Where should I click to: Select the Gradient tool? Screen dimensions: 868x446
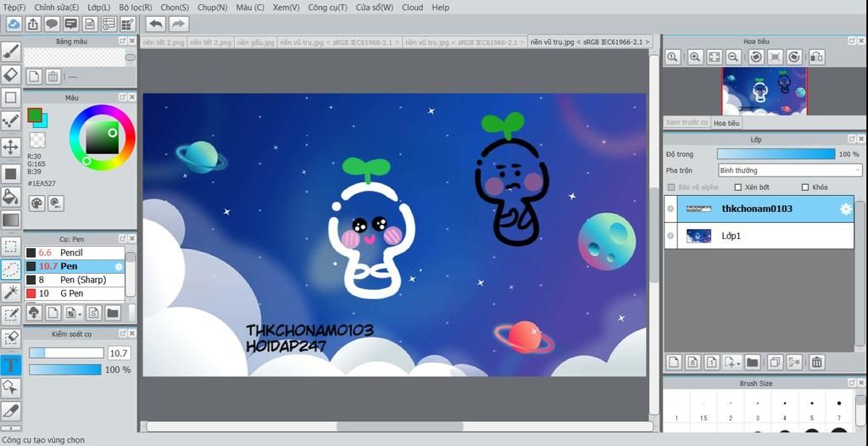pos(10,220)
